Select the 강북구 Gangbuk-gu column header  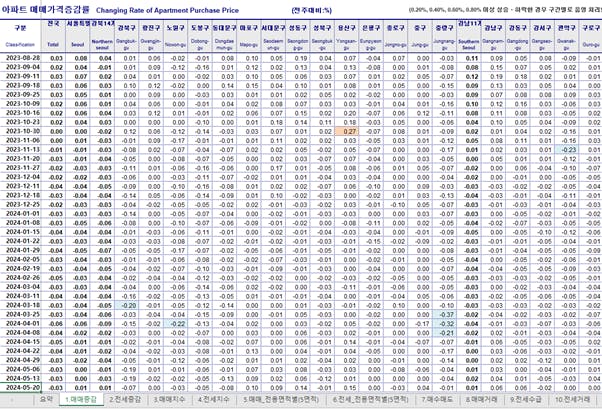(126, 36)
